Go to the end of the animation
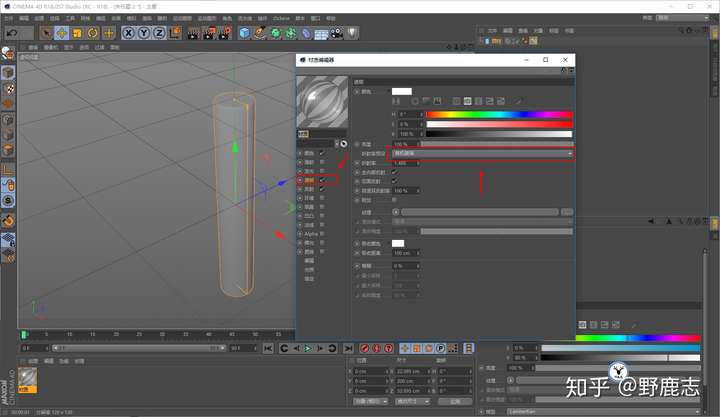 (349, 349)
